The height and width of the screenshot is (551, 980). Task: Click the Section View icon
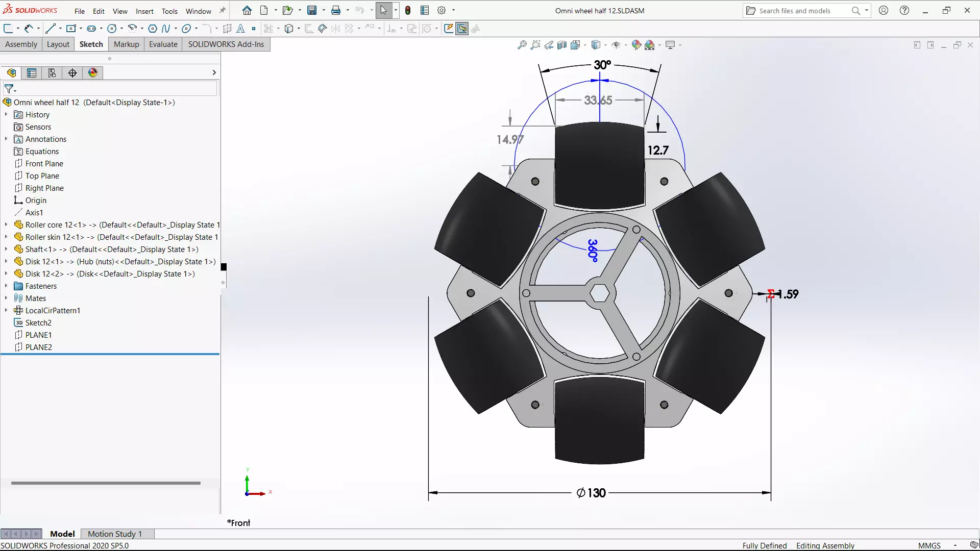tap(562, 45)
